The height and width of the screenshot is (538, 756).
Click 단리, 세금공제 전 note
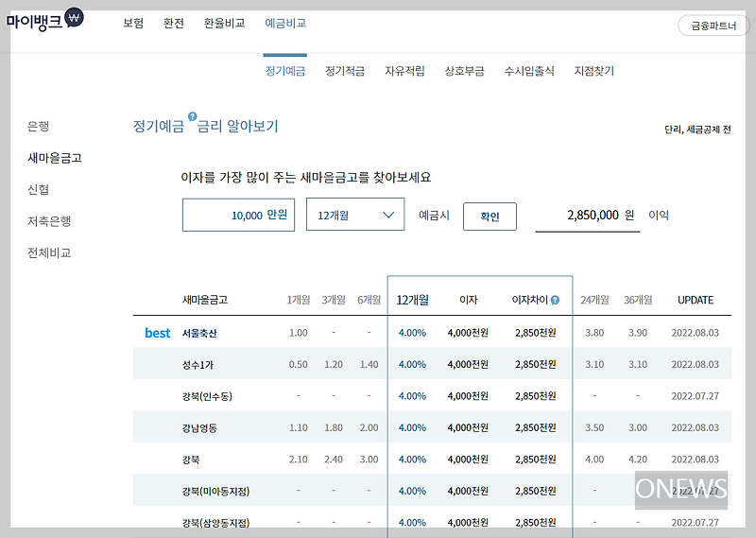click(697, 130)
